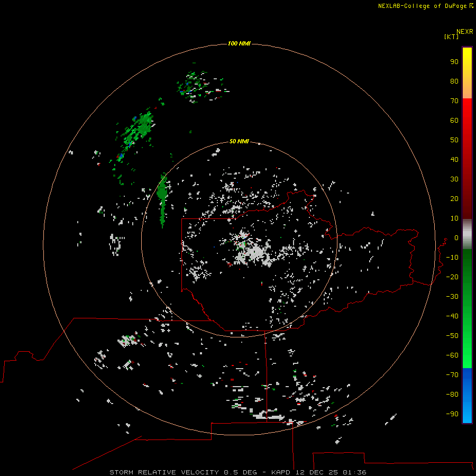Click the -60 value on the velocity scale

click(x=452, y=355)
